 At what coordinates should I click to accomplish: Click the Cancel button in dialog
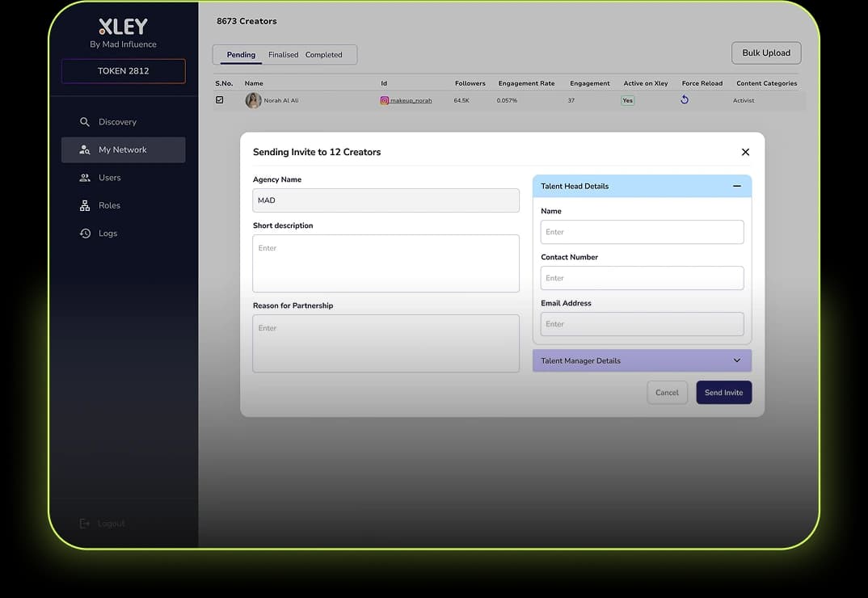[x=667, y=392]
